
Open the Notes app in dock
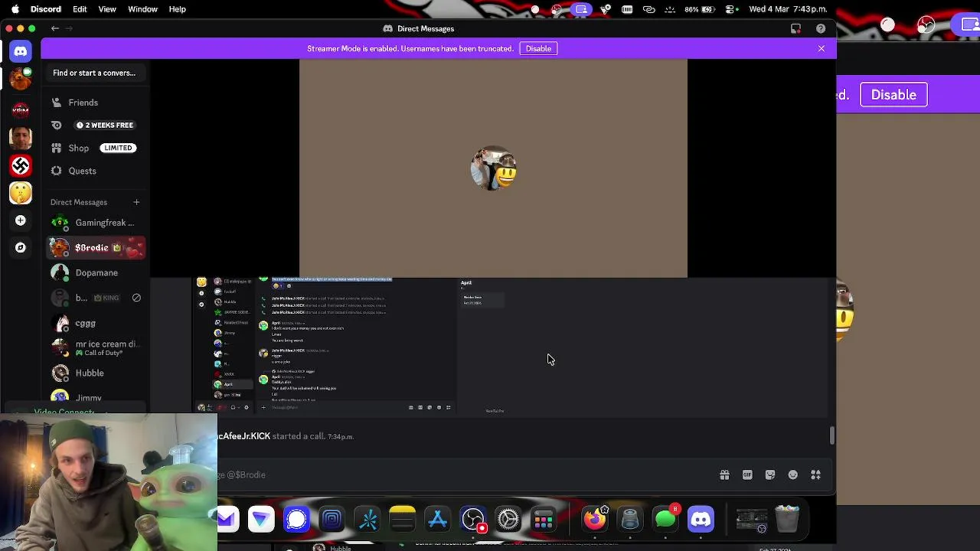(402, 520)
